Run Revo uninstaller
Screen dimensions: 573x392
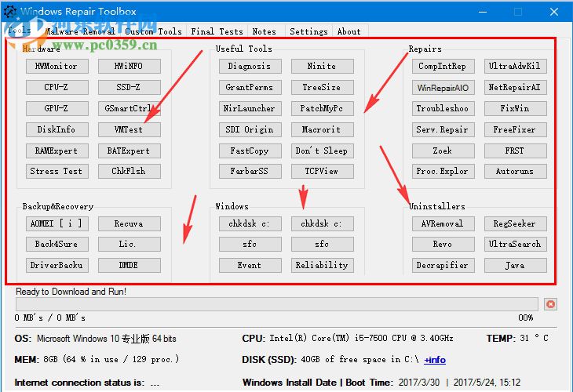pos(443,244)
